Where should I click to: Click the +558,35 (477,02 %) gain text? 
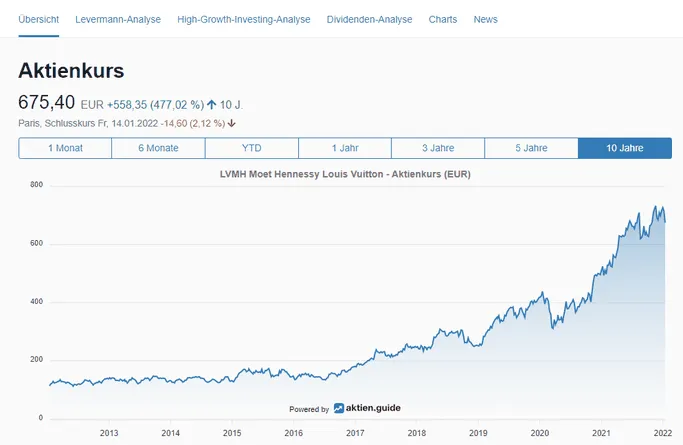pos(156,105)
